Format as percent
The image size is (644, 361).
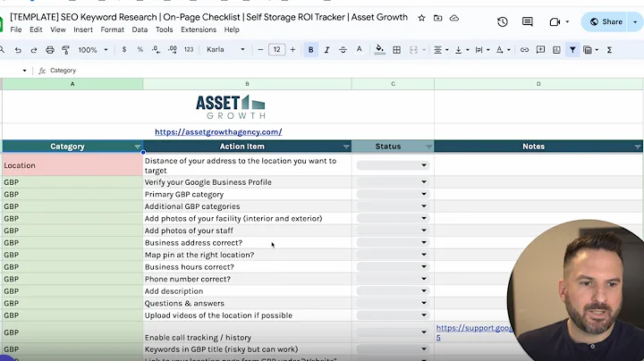[140, 50]
